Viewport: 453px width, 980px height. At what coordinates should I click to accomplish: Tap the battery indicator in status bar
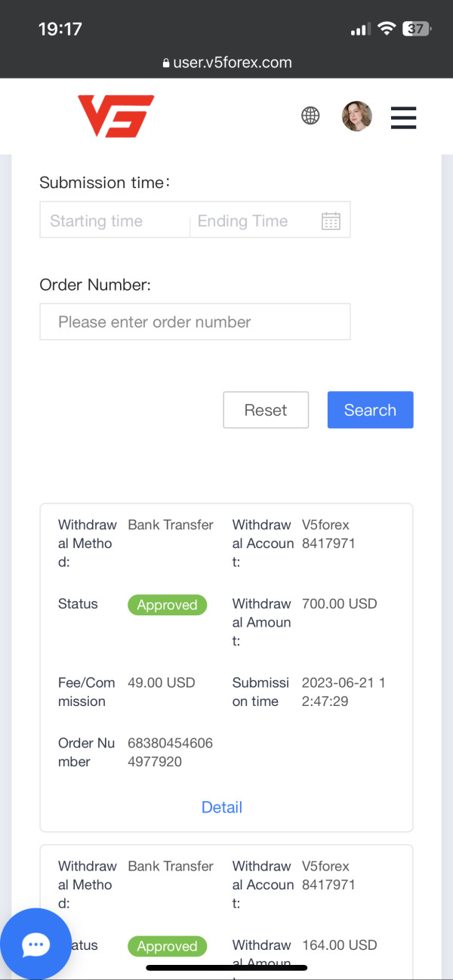tap(417, 29)
